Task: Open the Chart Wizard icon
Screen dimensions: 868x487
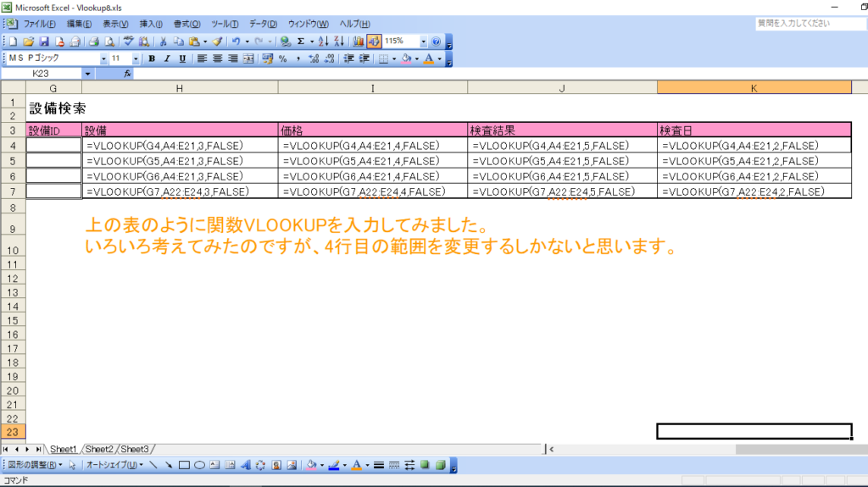Action: coord(359,41)
